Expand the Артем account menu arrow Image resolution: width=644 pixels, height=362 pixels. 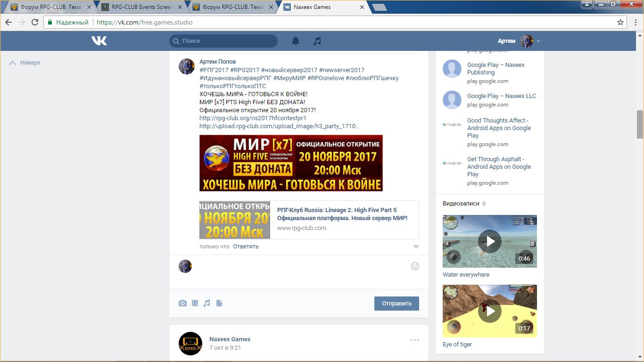point(538,41)
